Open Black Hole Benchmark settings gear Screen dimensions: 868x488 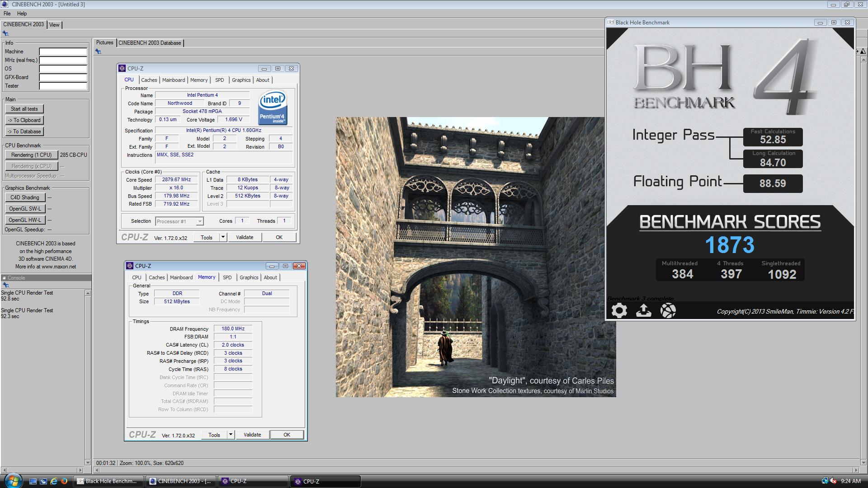619,310
